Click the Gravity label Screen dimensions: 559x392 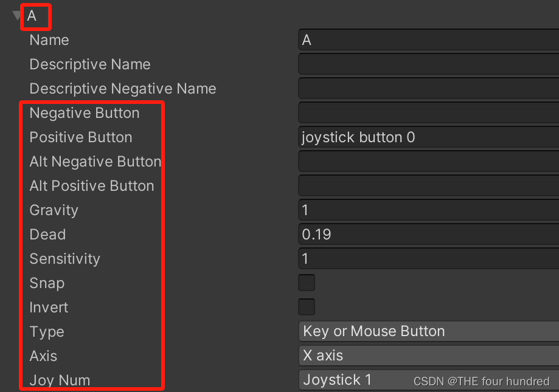54,210
